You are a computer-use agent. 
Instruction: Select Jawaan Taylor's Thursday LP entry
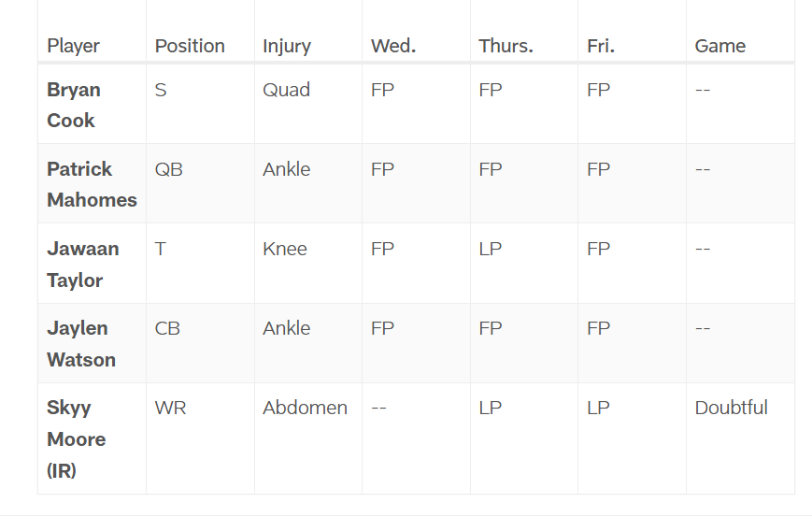tap(490, 249)
